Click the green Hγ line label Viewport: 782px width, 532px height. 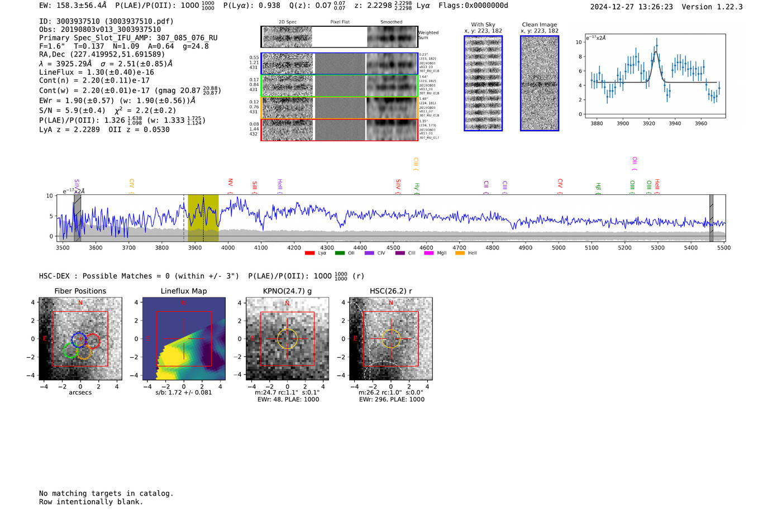[x=417, y=188]
